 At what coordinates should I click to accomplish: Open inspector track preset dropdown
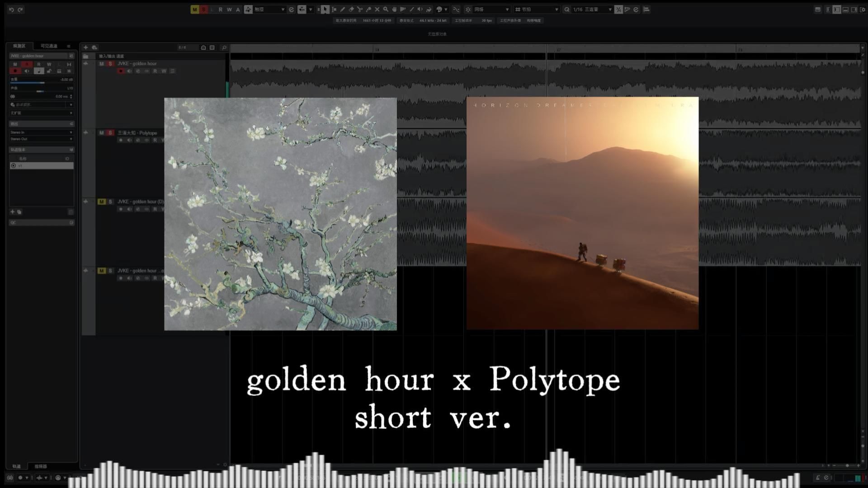click(x=41, y=104)
